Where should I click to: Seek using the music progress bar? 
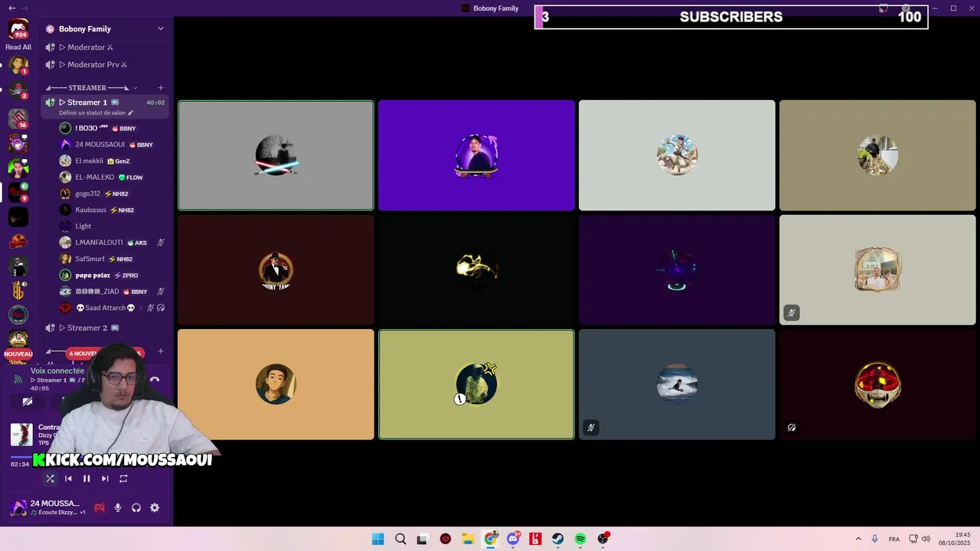[x=21, y=458]
